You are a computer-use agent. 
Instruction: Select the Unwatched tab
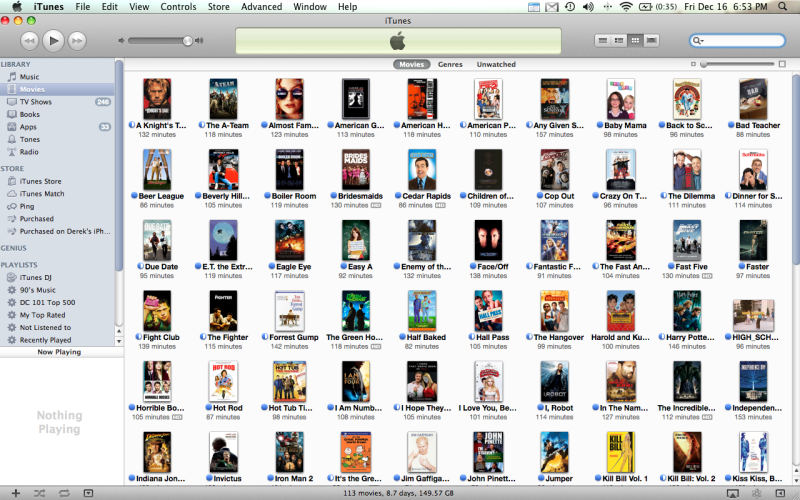[x=496, y=64]
